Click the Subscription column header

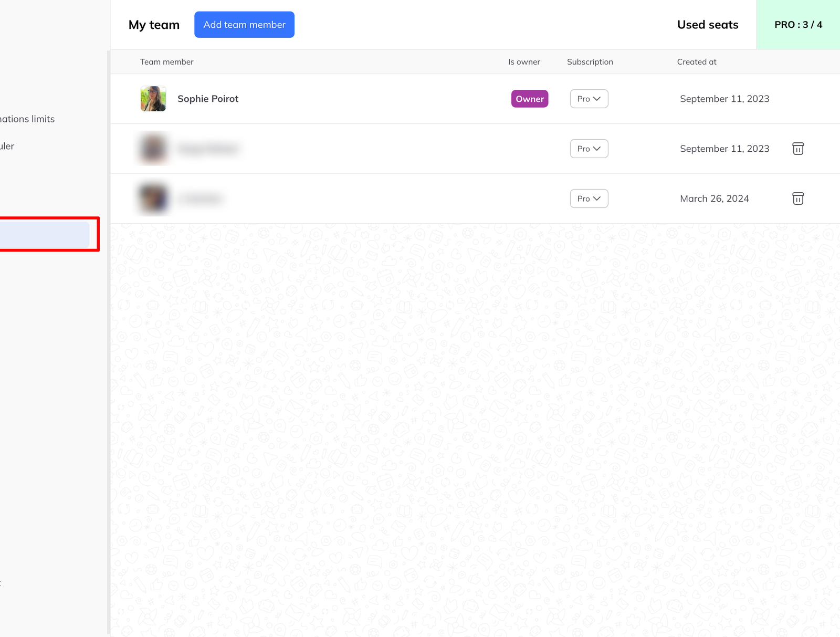tap(590, 62)
